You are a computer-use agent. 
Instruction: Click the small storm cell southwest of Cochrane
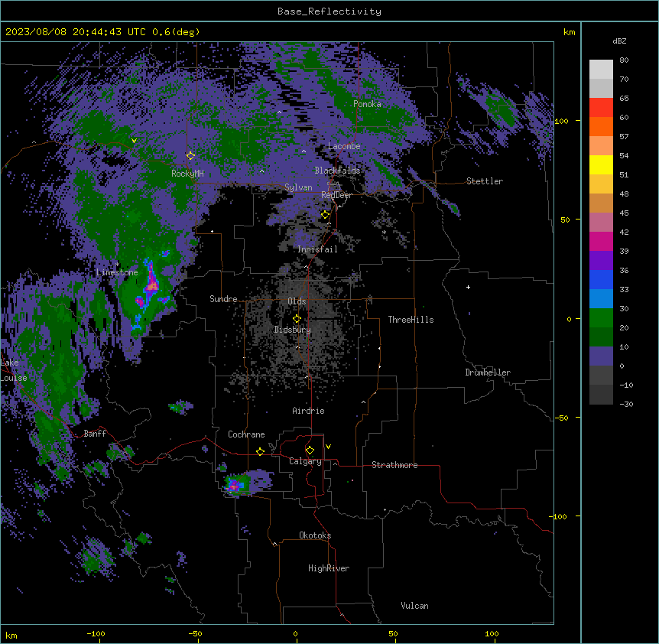(234, 486)
